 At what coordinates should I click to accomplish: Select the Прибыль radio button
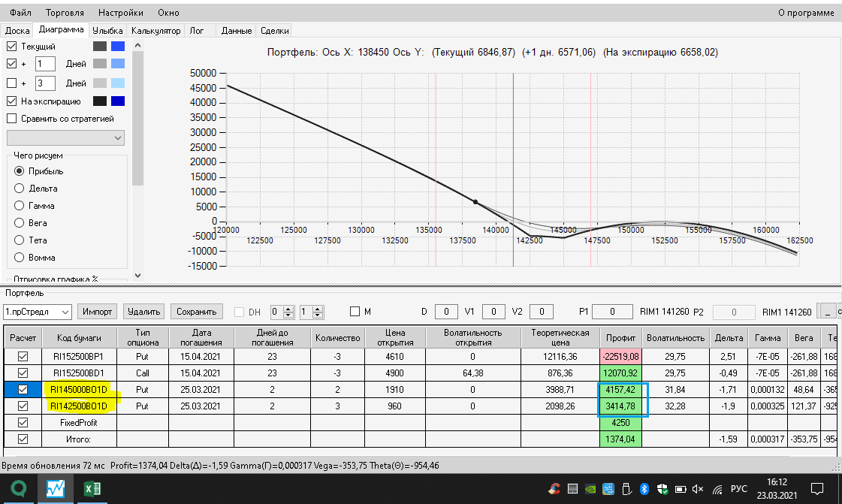[x=20, y=171]
